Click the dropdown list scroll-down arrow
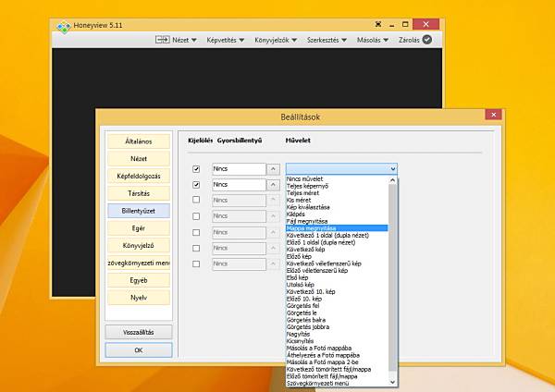This screenshot has width=555, height=392. (392, 382)
